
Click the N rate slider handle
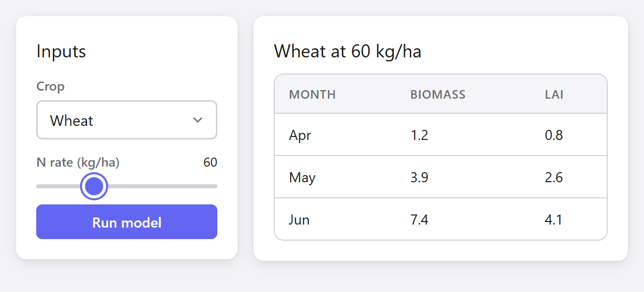point(94,186)
